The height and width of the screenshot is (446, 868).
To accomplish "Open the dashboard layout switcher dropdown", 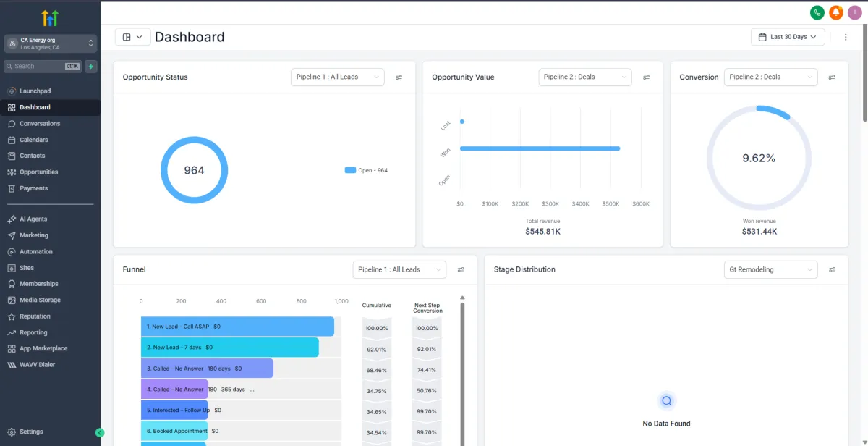I will pos(132,37).
